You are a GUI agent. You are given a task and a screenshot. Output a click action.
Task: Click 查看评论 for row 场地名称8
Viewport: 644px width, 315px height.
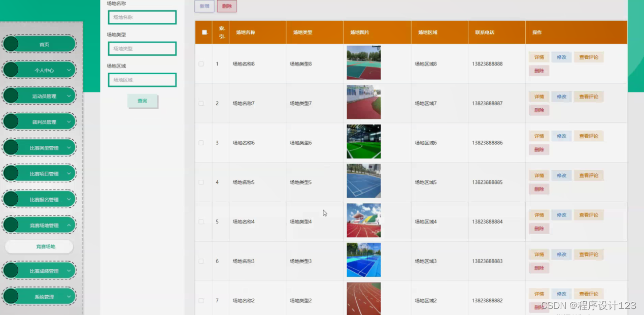[x=589, y=57]
